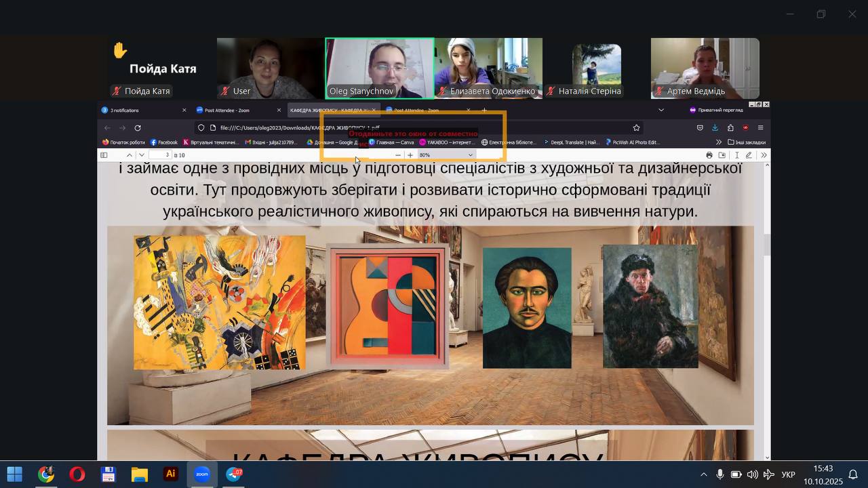Click the PDF page number field
This screenshot has height=488, width=868.
pyautogui.click(x=160, y=155)
